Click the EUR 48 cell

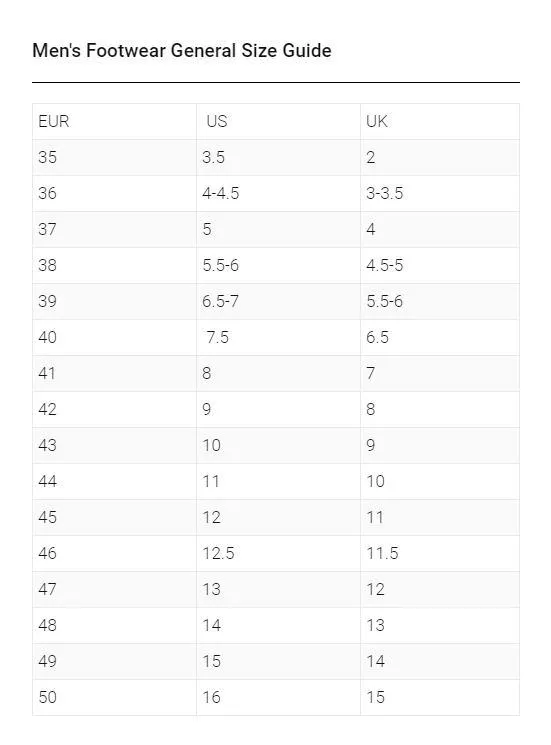pos(114,625)
